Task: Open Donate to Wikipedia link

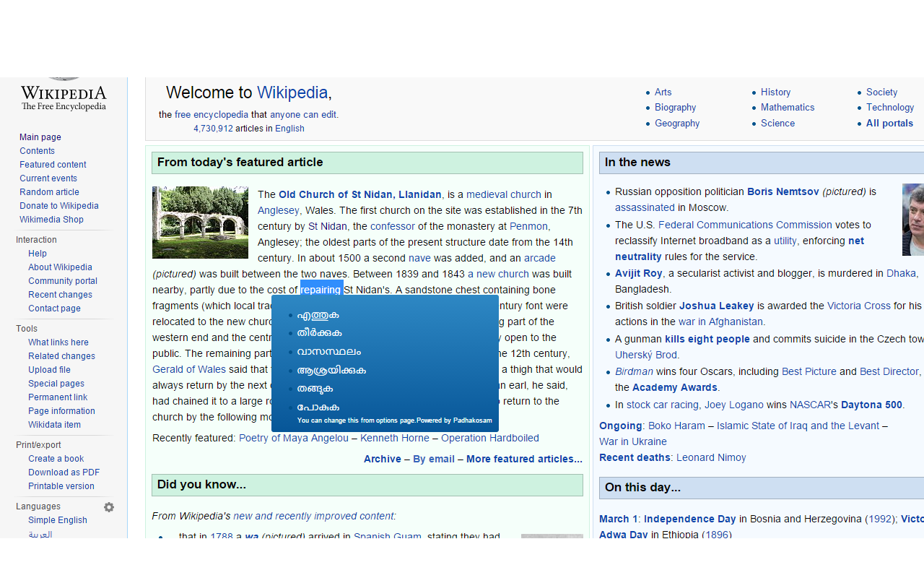Action: [59, 206]
